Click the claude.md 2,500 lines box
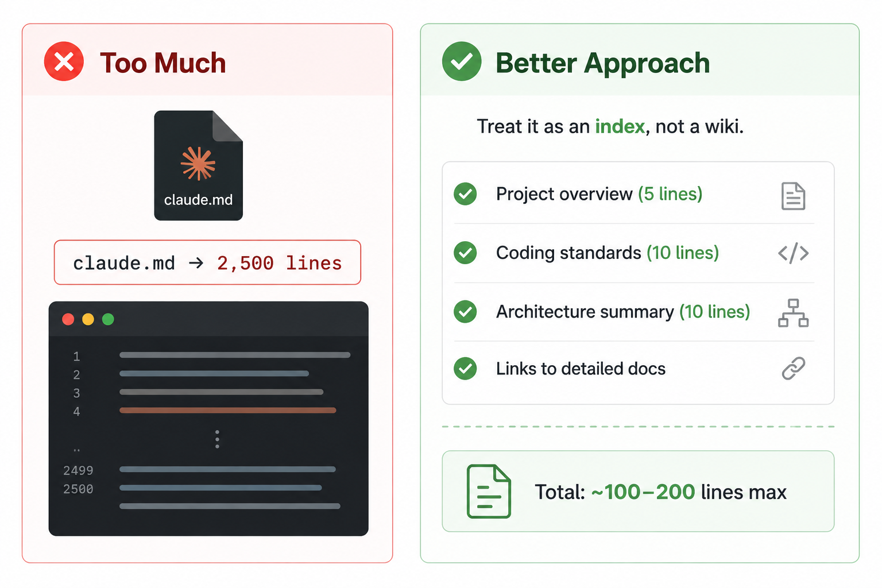Viewport: 882px width, 588px height. (x=207, y=262)
